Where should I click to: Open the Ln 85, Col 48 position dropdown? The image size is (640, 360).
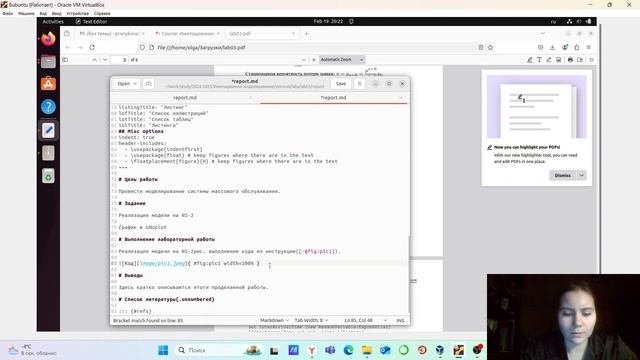[366, 320]
